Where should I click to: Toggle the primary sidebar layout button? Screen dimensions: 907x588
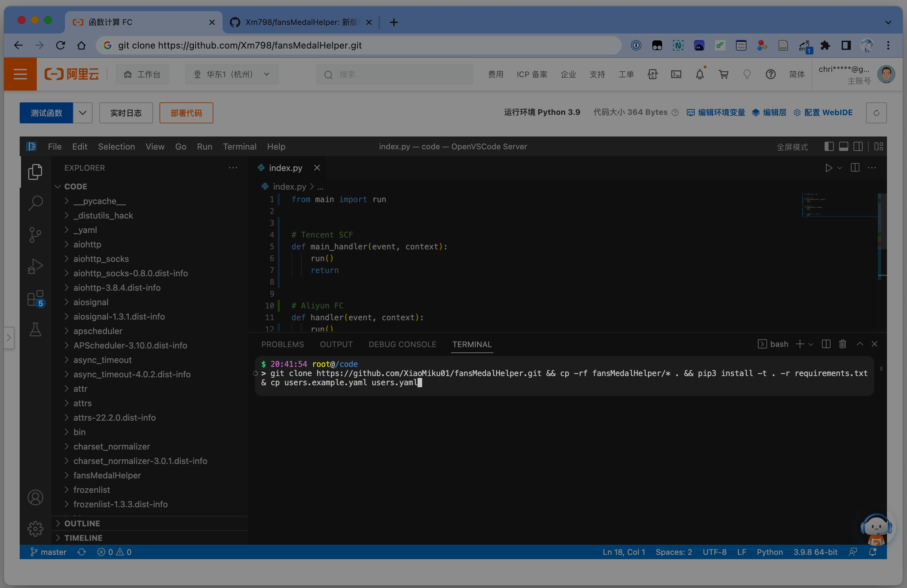[829, 147]
